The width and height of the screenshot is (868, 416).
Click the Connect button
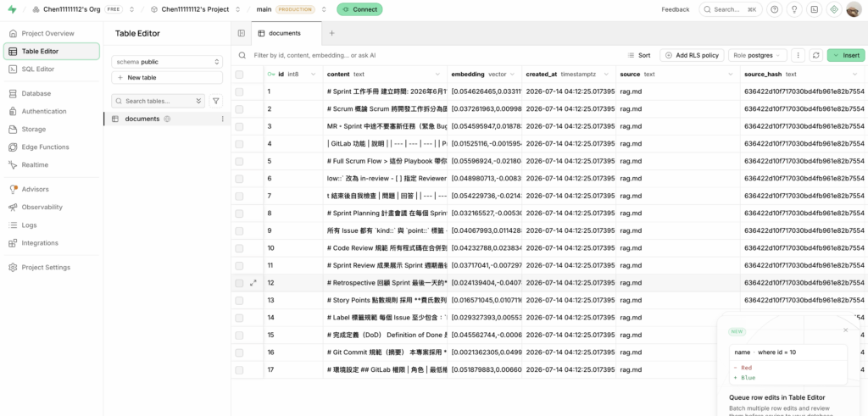359,9
